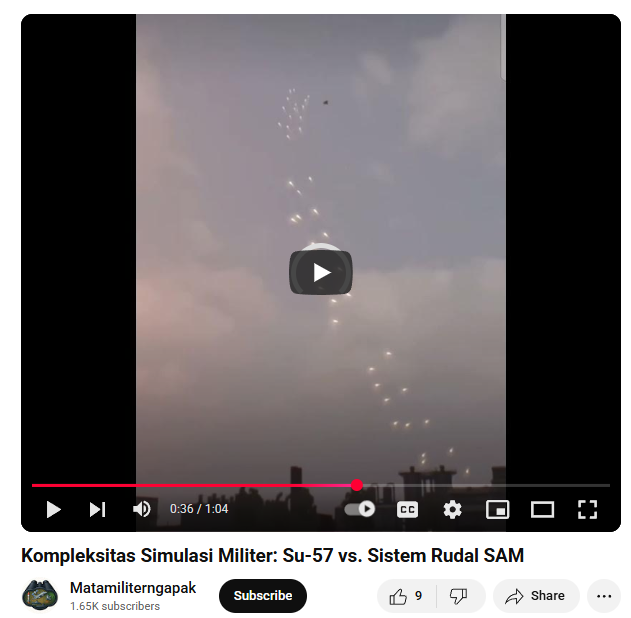This screenshot has width=631, height=618.
Task: Play the video from control bar
Action: pyautogui.click(x=54, y=509)
